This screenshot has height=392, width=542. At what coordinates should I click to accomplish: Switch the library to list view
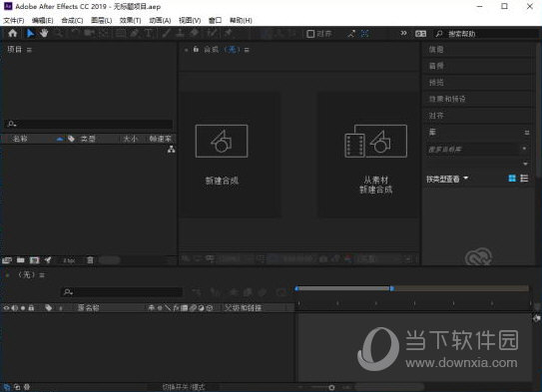pos(524,179)
